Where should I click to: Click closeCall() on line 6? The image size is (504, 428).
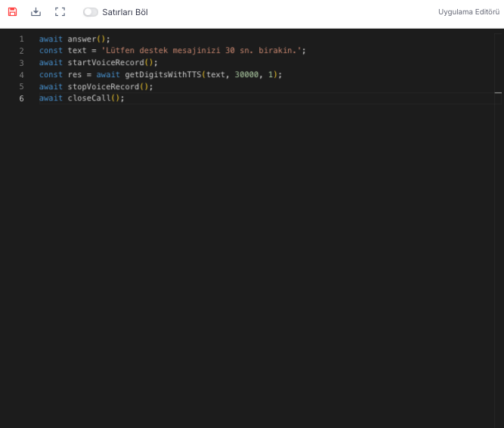point(94,98)
